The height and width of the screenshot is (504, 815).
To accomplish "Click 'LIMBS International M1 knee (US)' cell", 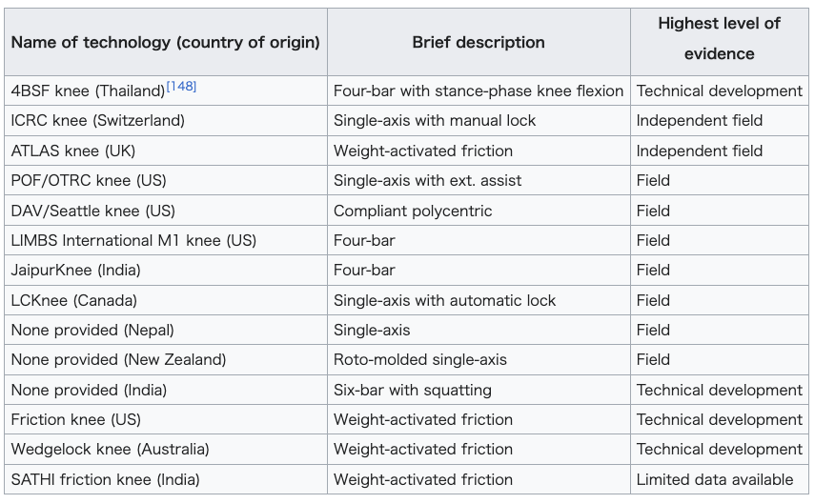I will [x=166, y=240].
